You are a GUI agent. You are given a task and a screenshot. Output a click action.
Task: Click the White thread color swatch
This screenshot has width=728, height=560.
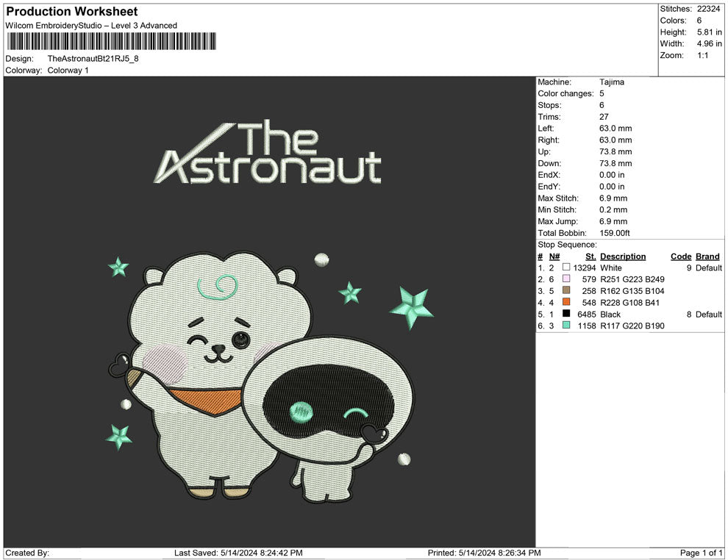pos(566,268)
